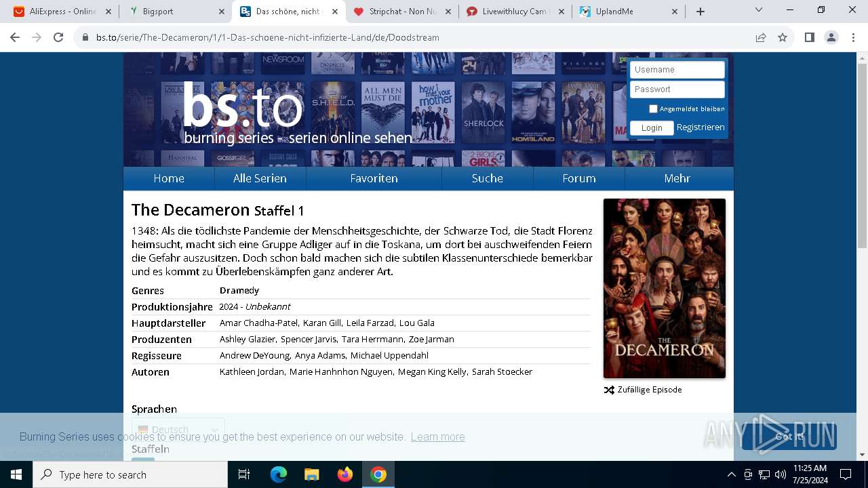Click the Dramedy genre link
This screenshot has height=488, width=868.
(239, 291)
